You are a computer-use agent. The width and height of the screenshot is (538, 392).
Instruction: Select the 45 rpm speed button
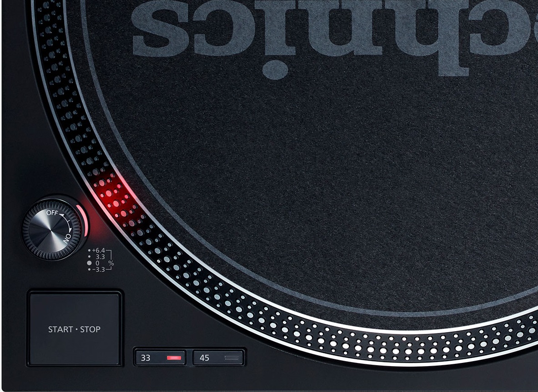(218, 357)
